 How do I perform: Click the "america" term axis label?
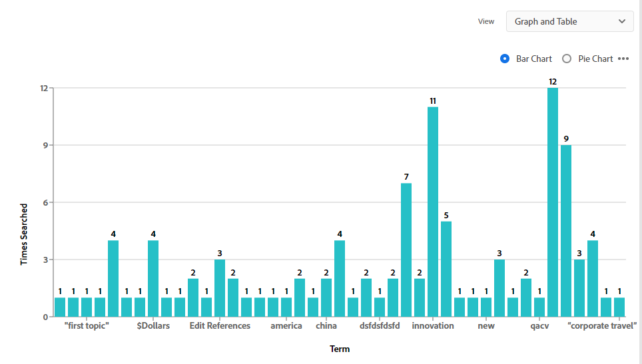click(286, 326)
